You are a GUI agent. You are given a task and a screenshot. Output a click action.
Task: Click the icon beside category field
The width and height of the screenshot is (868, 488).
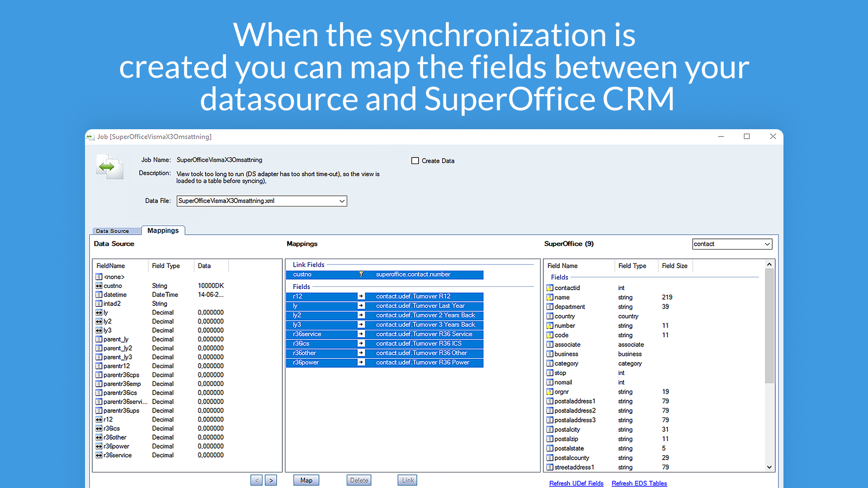coord(550,363)
